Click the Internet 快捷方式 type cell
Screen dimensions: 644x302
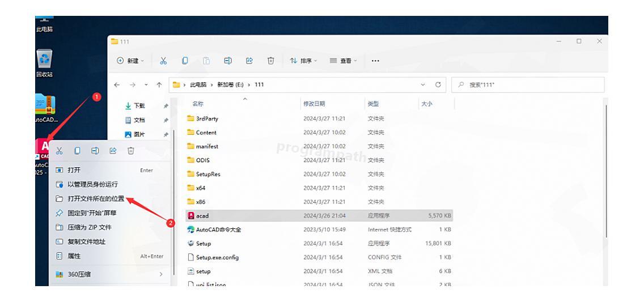pyautogui.click(x=390, y=229)
